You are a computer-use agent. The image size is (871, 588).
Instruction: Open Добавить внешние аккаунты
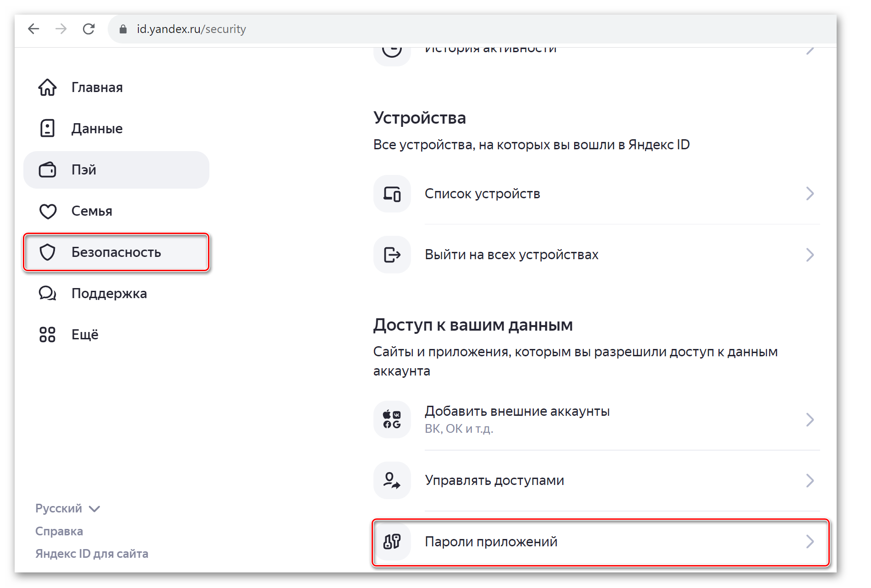(597, 419)
